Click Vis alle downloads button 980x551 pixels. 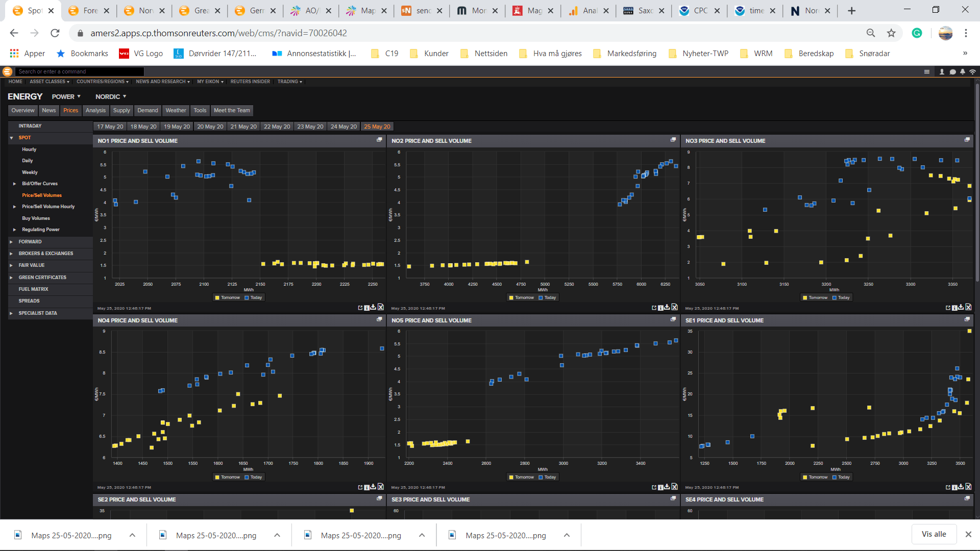pos(934,534)
